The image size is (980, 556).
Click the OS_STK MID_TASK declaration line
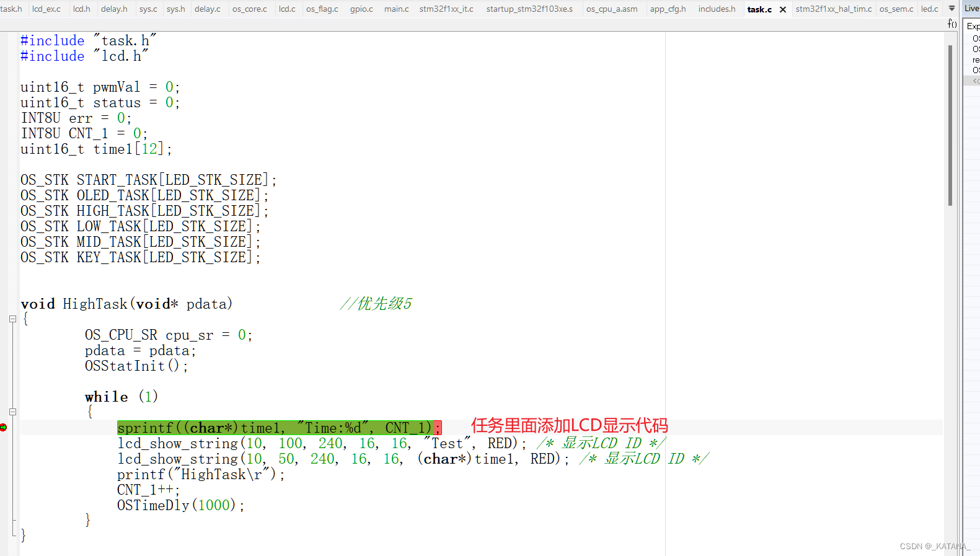140,242
